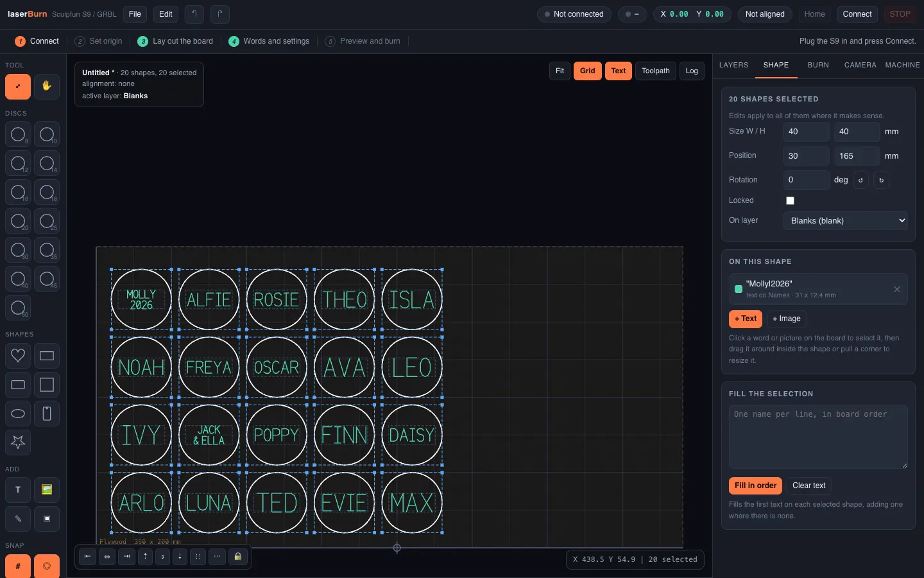Add a 10 mm disc

pos(47,135)
